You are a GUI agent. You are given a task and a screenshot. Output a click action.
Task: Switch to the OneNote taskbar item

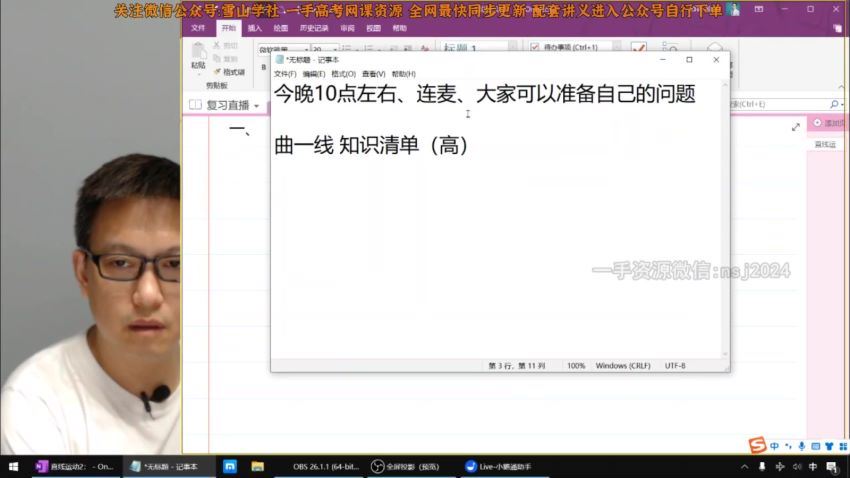click(75, 466)
